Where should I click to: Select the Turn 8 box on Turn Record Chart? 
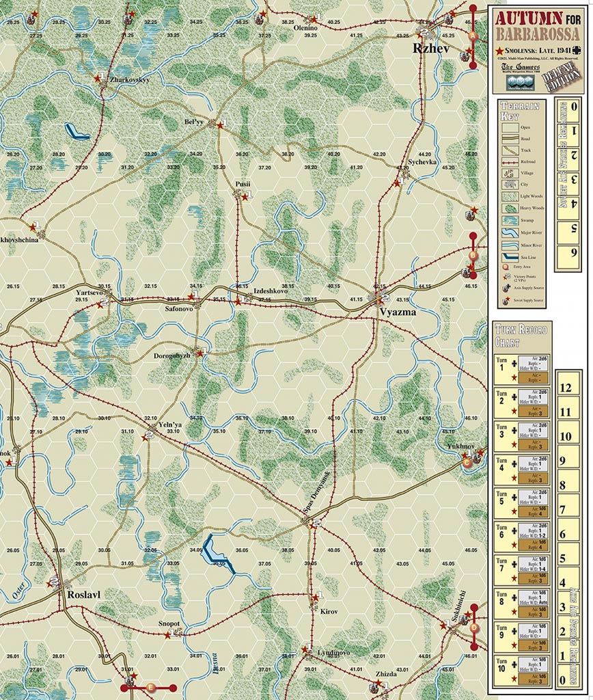[522, 604]
